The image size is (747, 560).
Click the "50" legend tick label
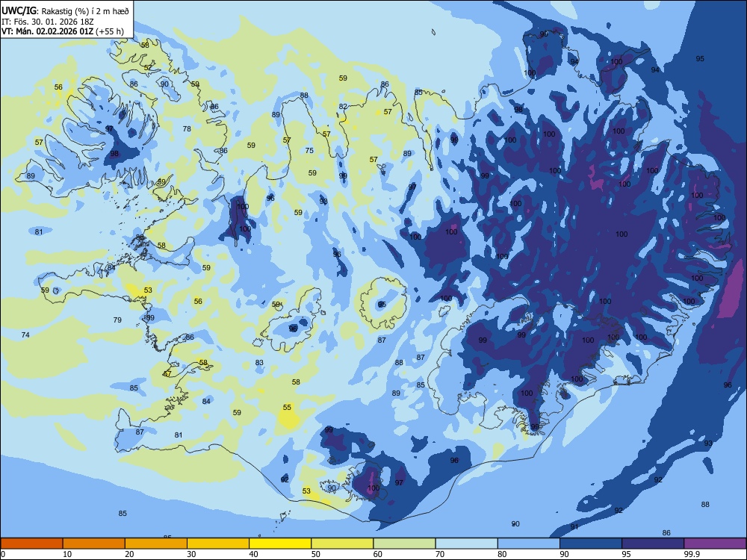[316, 554]
